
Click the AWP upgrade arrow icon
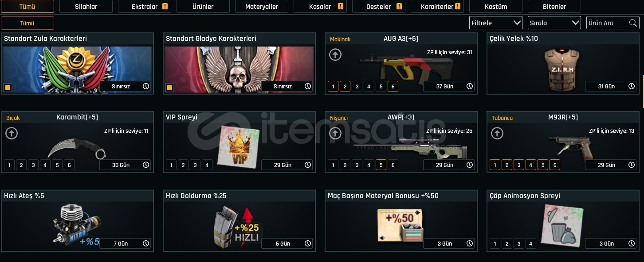tap(335, 133)
